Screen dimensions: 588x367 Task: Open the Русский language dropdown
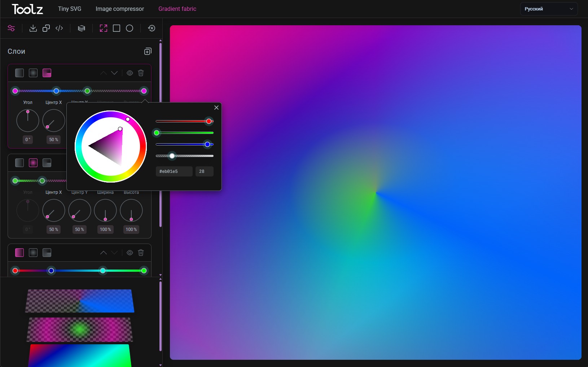(x=548, y=9)
